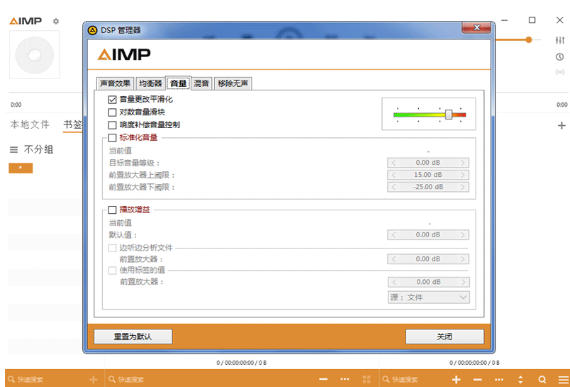570x387 pixels.
Task: Open the three dots icon beside the sort arrows
Action: [x=499, y=379]
